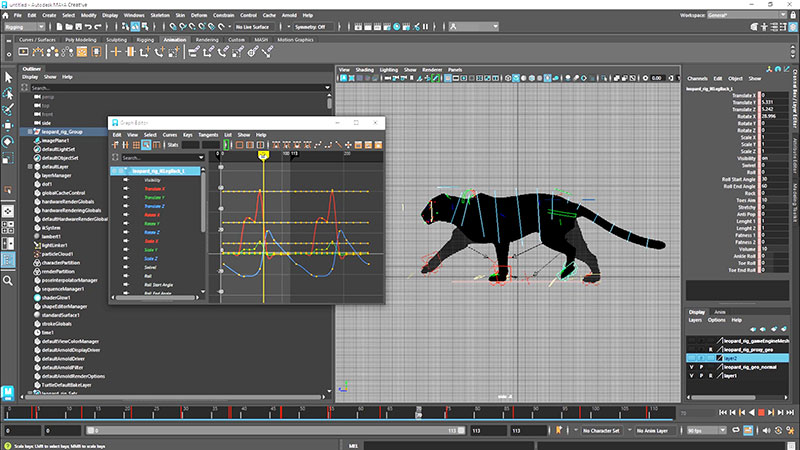This screenshot has width=800, height=450.
Task: Toggle visibility V for leopard_rig_geo_normal layer
Action: [x=692, y=367]
